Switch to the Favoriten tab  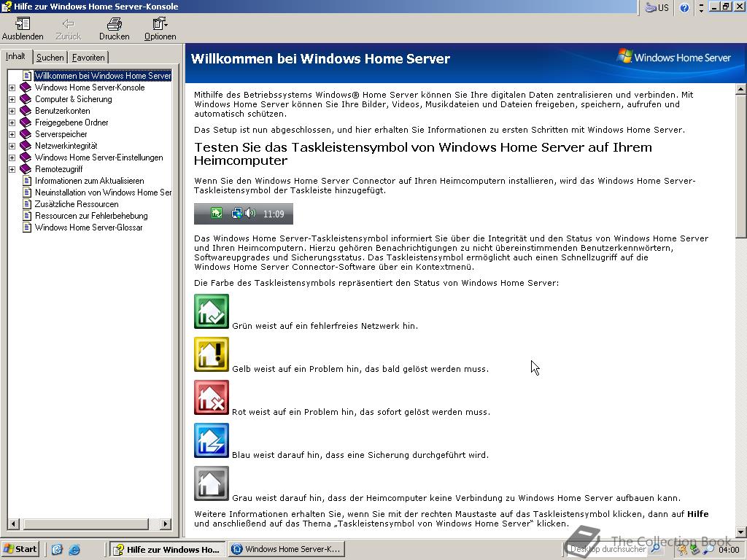[88, 57]
